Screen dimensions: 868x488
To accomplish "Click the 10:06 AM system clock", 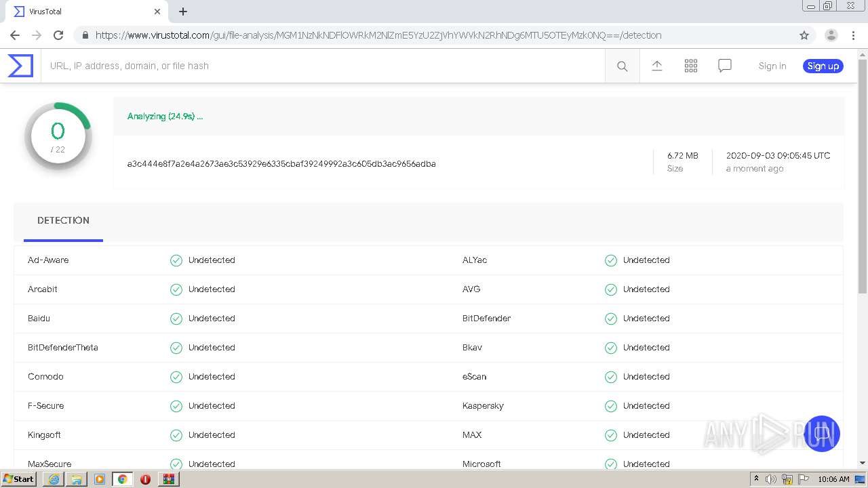I will 833,479.
